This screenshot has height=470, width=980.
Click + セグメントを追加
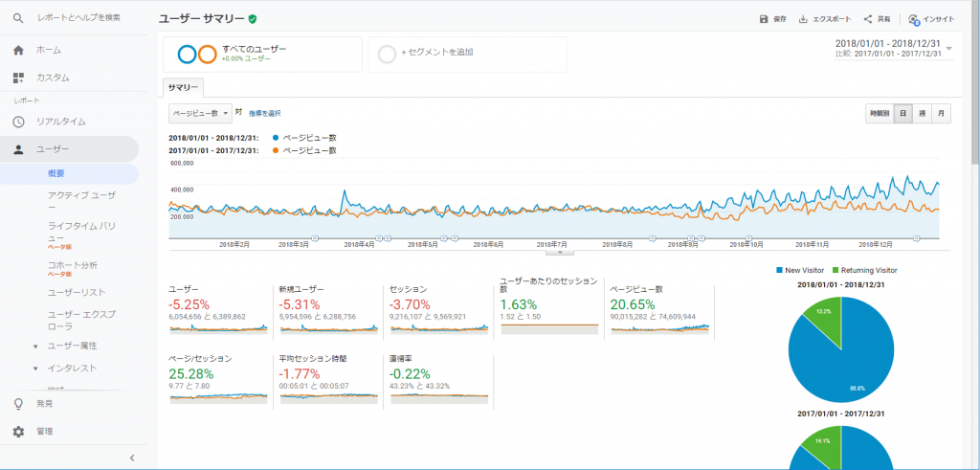(467, 55)
